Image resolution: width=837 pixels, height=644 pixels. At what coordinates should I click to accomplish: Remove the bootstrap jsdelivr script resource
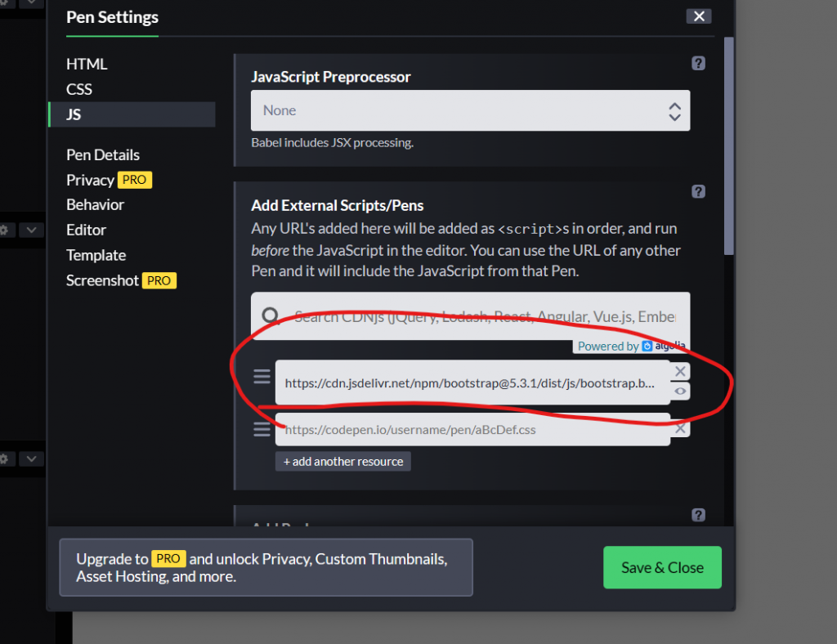point(680,371)
